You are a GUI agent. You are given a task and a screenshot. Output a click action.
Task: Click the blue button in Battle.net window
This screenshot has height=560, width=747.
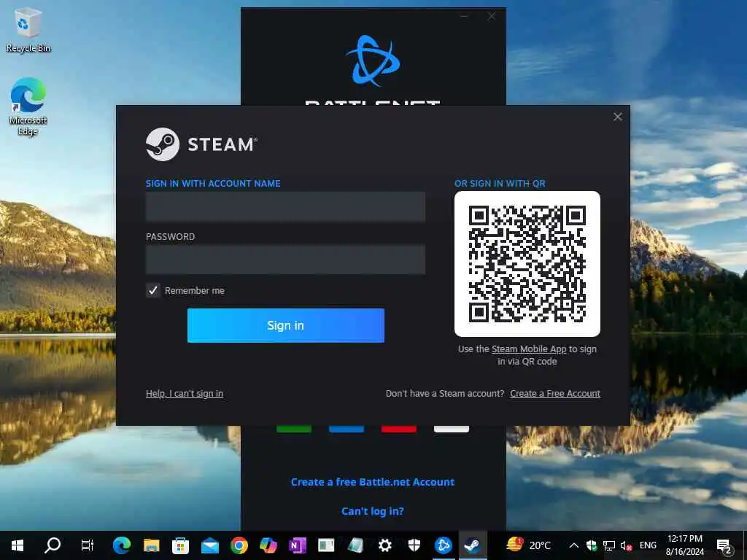[347, 429]
